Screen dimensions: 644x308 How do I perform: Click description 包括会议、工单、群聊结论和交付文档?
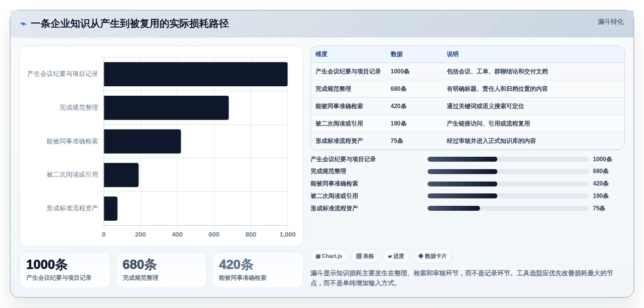497,71
